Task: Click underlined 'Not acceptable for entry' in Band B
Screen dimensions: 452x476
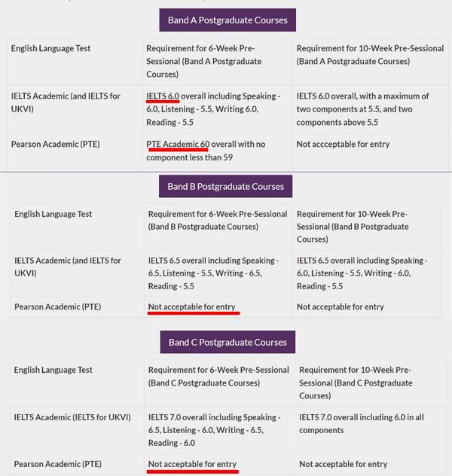Action: (191, 307)
